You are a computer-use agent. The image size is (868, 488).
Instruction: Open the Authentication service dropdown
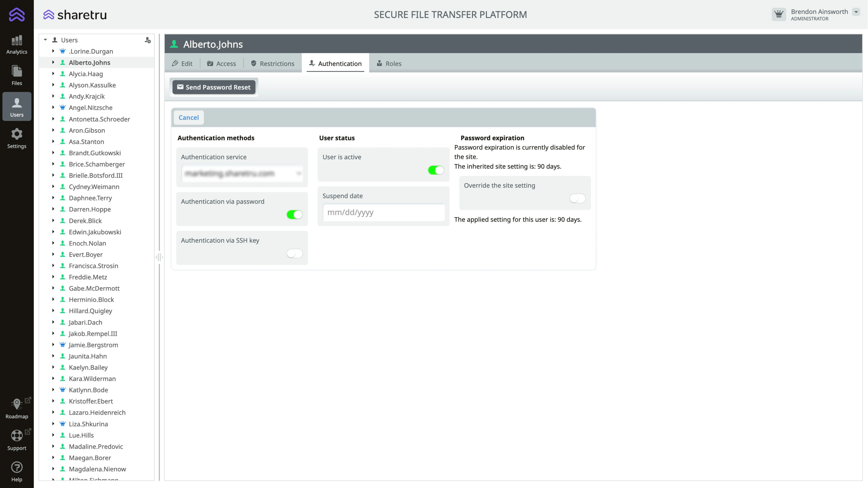pyautogui.click(x=242, y=174)
